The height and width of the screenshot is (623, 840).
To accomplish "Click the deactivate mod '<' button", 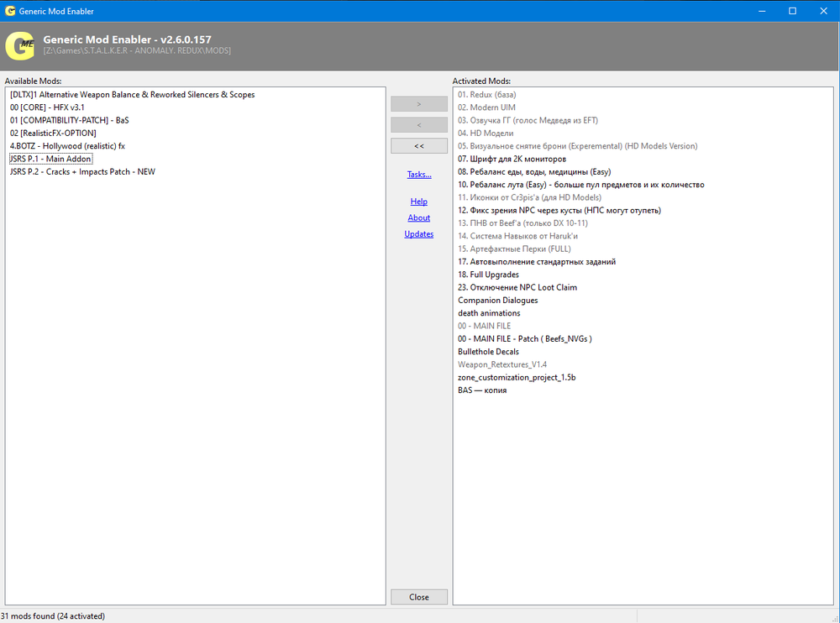I will (419, 125).
